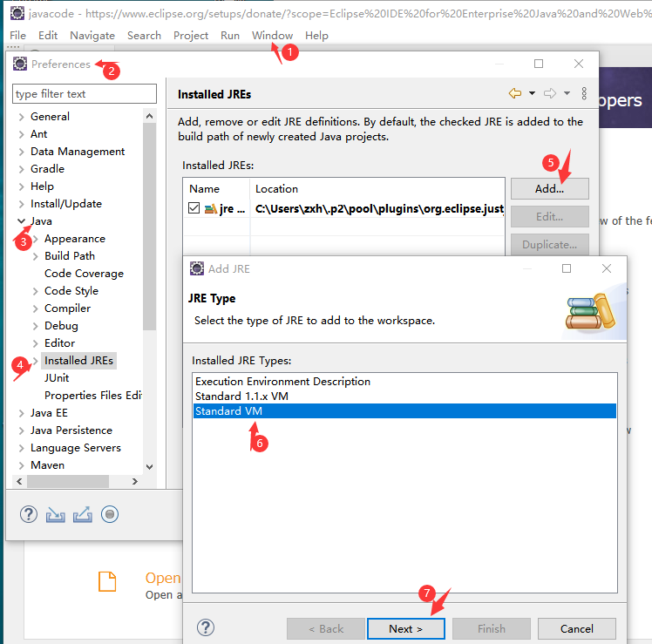Click the Open file document icon on Welcome page
Screen dimensions: 652x644
[107, 581]
